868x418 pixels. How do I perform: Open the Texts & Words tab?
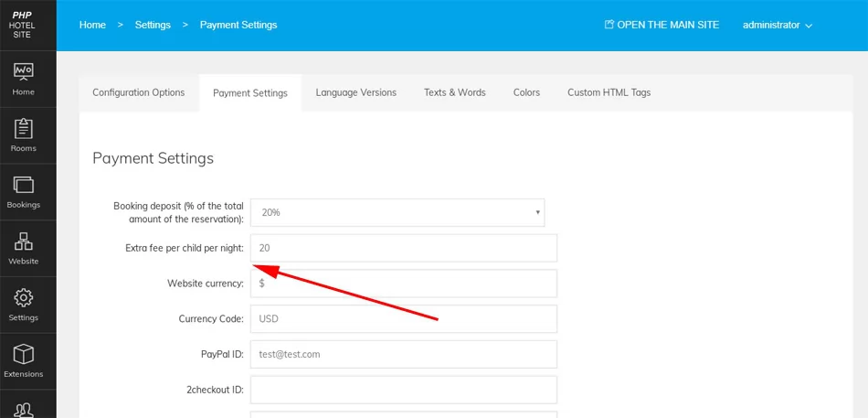point(455,92)
